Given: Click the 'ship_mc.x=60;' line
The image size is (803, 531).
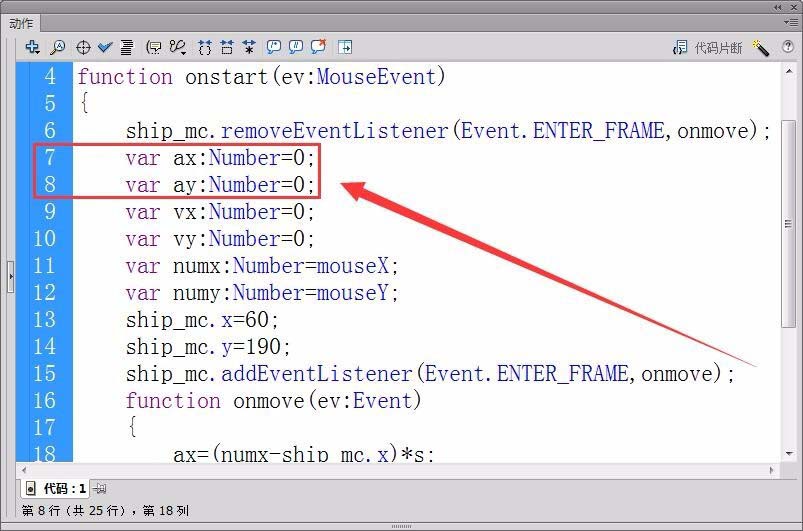Looking at the screenshot, I should (x=202, y=320).
